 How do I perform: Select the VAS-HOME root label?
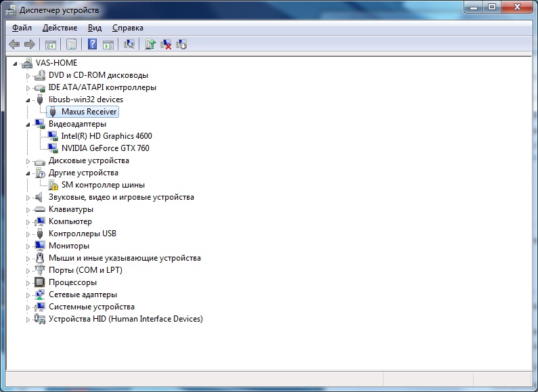(x=56, y=63)
